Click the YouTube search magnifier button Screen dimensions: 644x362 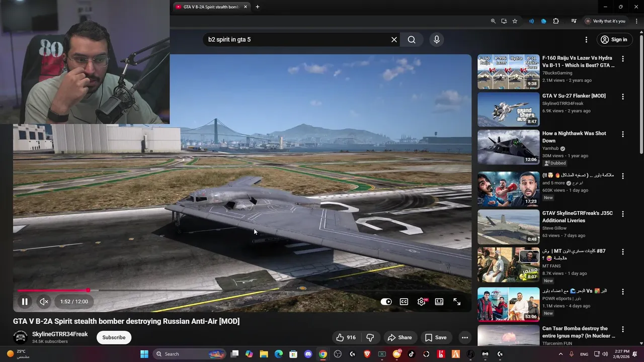tap(412, 40)
